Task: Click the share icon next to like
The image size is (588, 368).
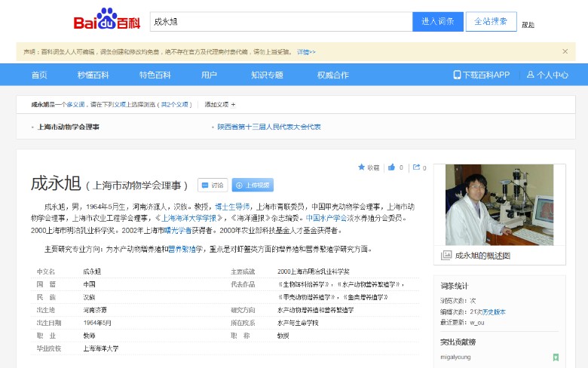Action: 415,167
